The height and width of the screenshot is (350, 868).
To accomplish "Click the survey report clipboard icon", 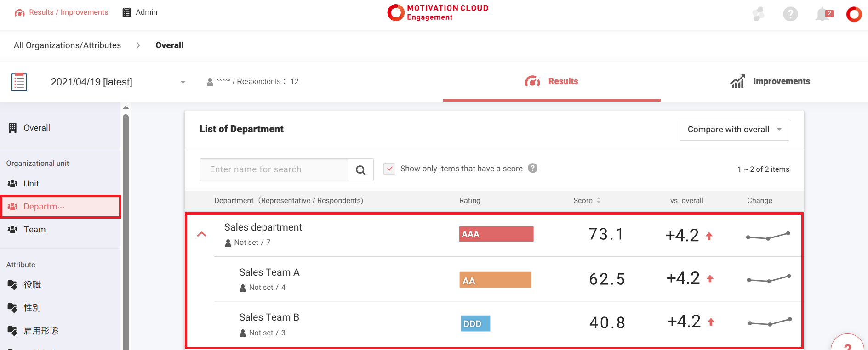I will pos(19,82).
